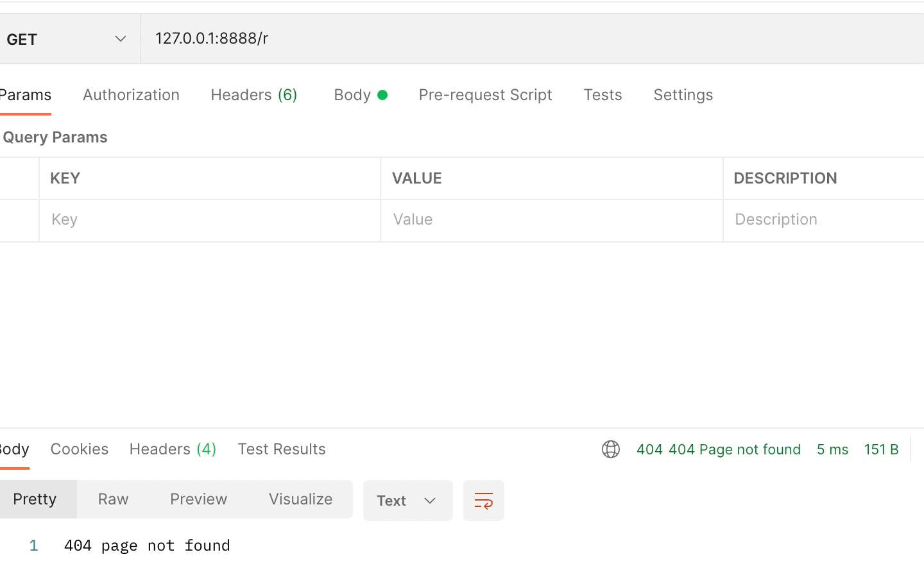924x575 pixels.
Task: Open the Headers (6) request tab
Action: pyautogui.click(x=253, y=94)
